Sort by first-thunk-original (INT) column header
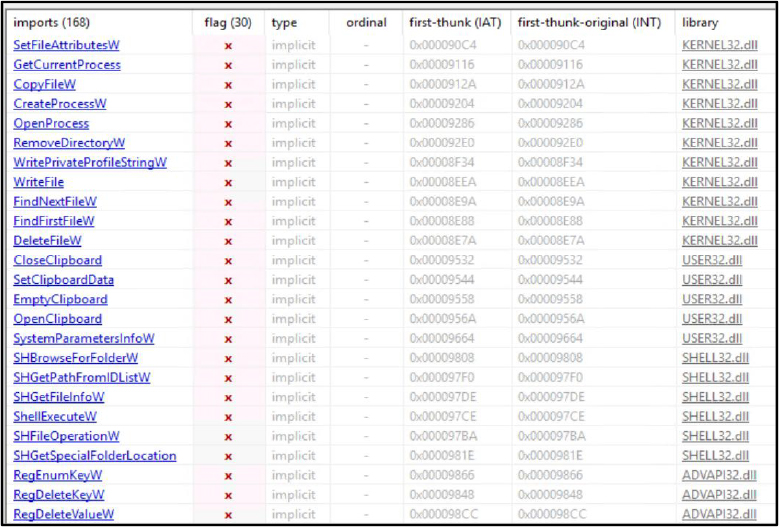 (x=589, y=23)
